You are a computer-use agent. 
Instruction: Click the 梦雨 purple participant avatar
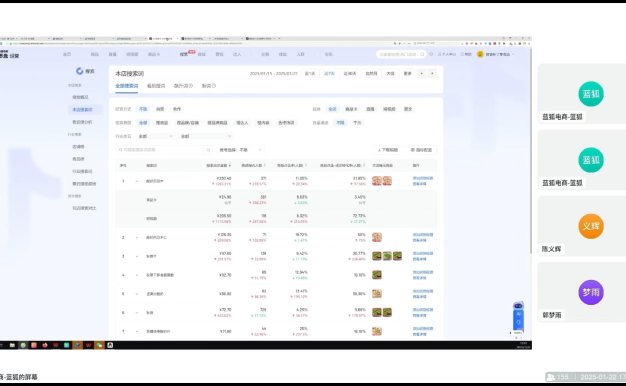591,292
